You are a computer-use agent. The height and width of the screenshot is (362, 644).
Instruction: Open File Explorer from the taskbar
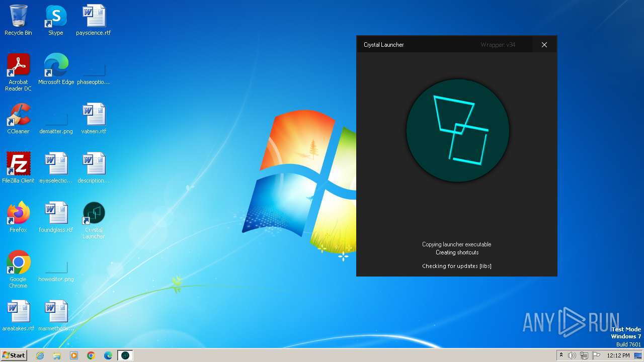click(x=57, y=355)
